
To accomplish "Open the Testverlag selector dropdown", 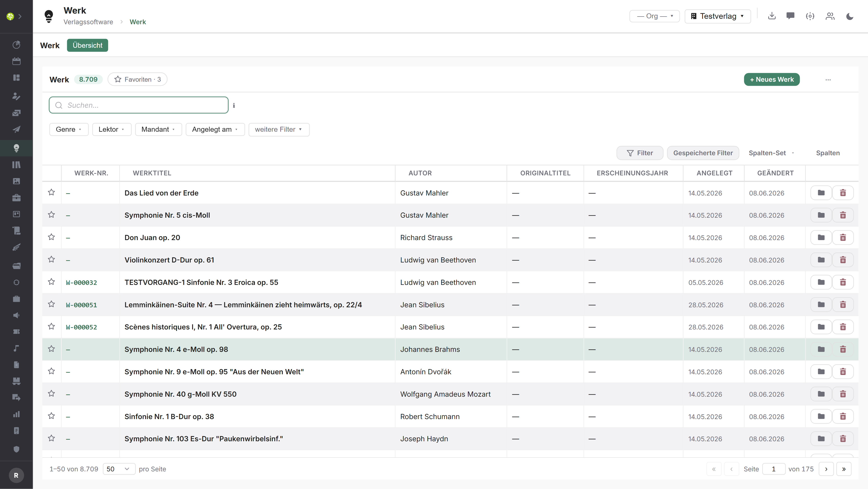I will 718,16.
